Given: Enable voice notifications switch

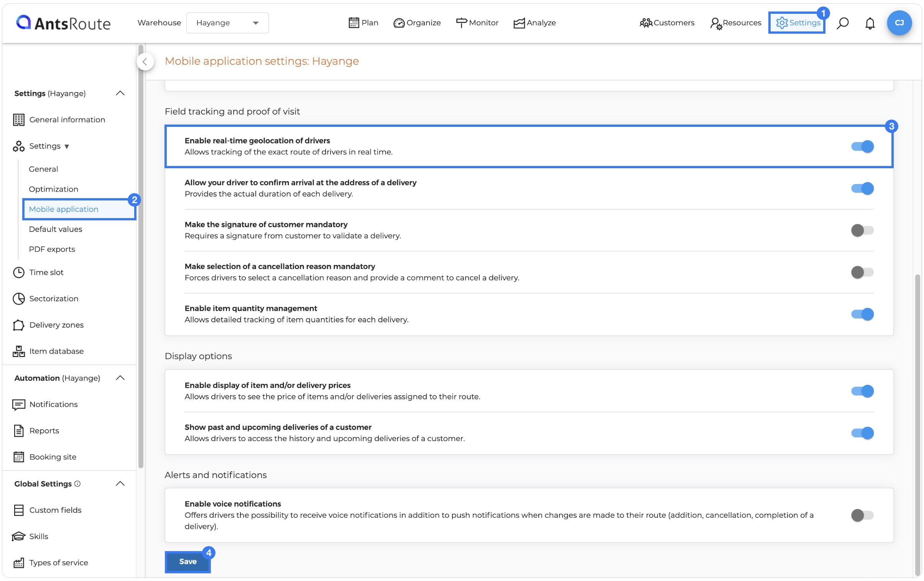Looking at the screenshot, I should (862, 515).
